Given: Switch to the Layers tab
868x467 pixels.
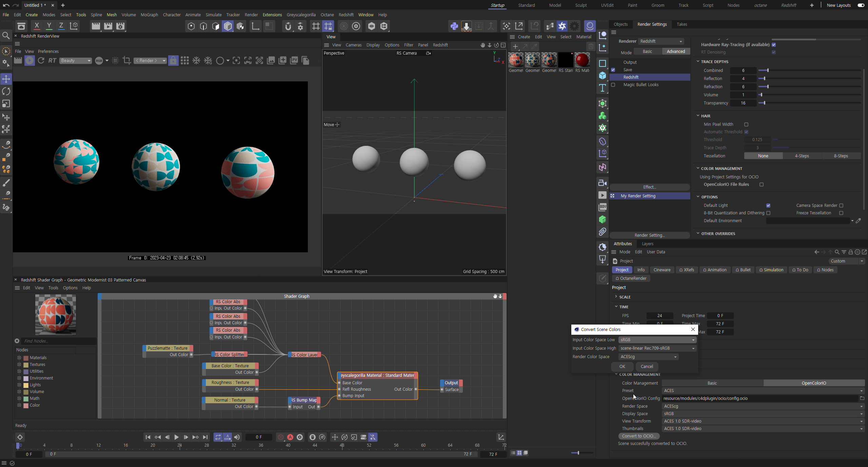Looking at the screenshot, I should pos(647,244).
